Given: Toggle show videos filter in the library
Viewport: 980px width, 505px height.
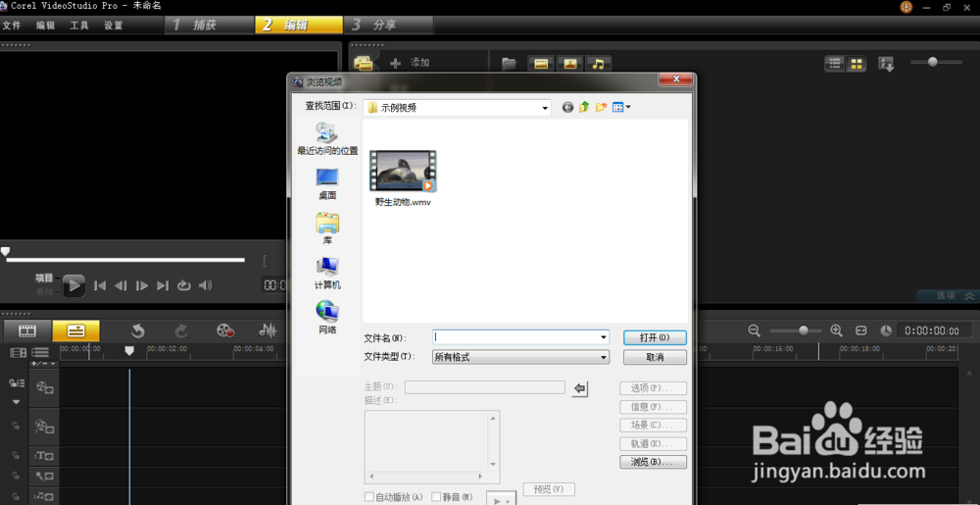Looking at the screenshot, I should tap(541, 63).
